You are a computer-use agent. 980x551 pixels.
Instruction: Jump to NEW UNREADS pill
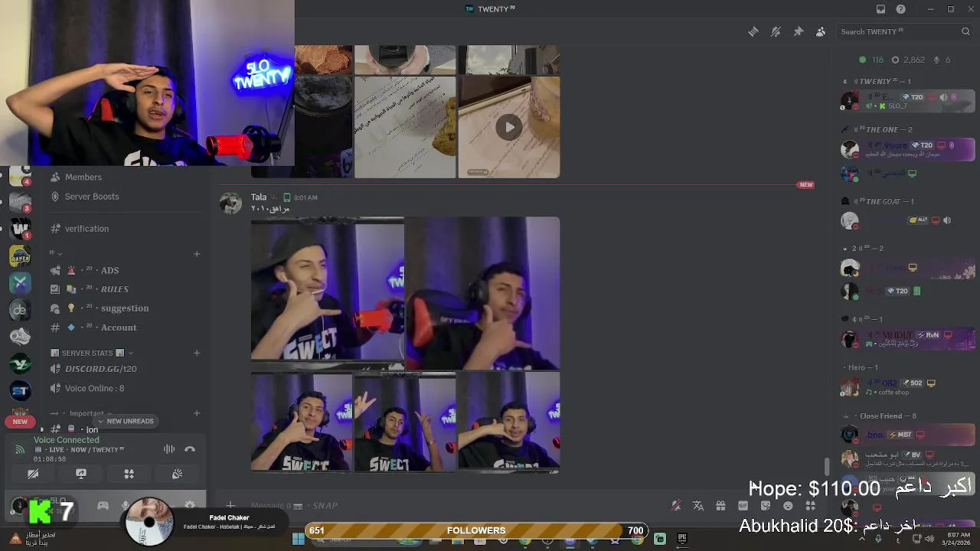[125, 421]
